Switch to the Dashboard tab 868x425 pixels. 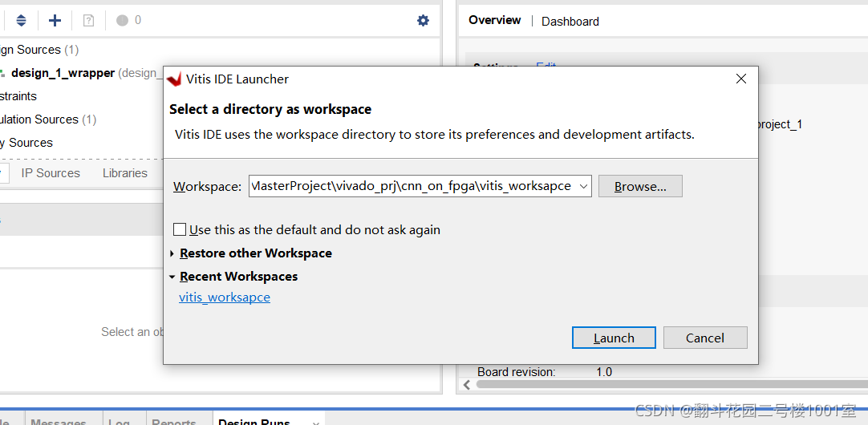570,22
